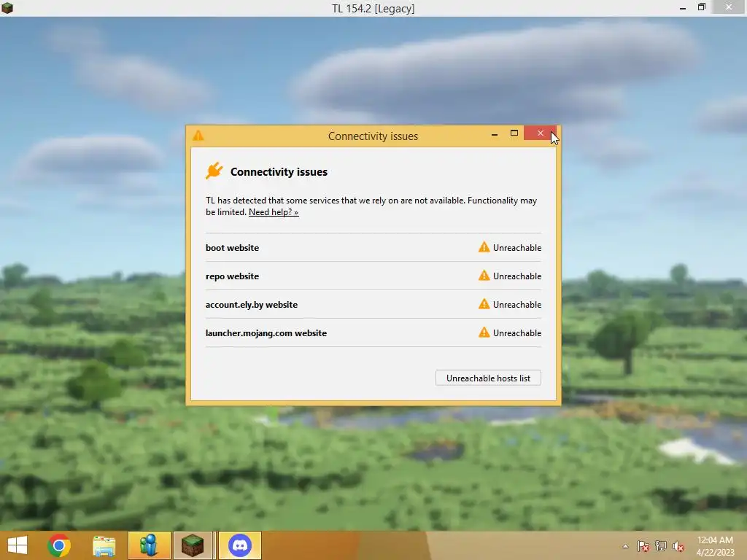747x560 pixels.
Task: Switch to the Minecraft grass block taskbar app
Action: pos(193,545)
